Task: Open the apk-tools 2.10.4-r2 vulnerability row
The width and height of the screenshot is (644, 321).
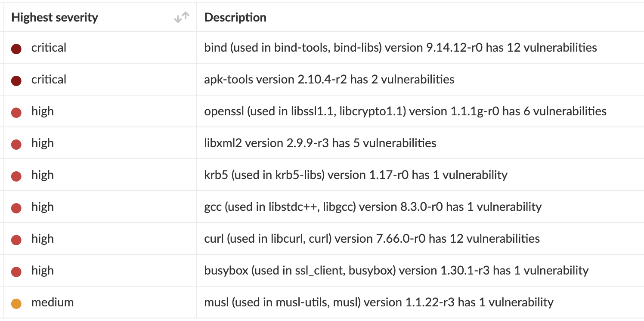Action: tap(329, 79)
